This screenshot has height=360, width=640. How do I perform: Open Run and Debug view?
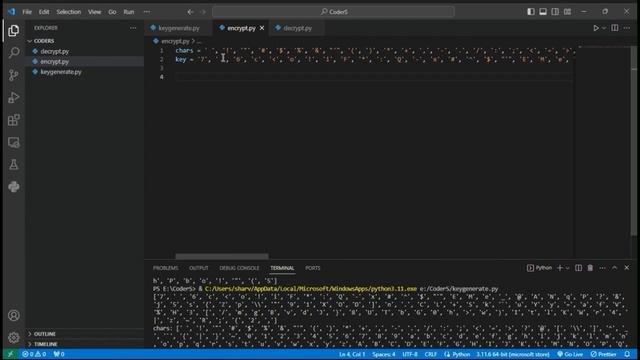pos(13,98)
